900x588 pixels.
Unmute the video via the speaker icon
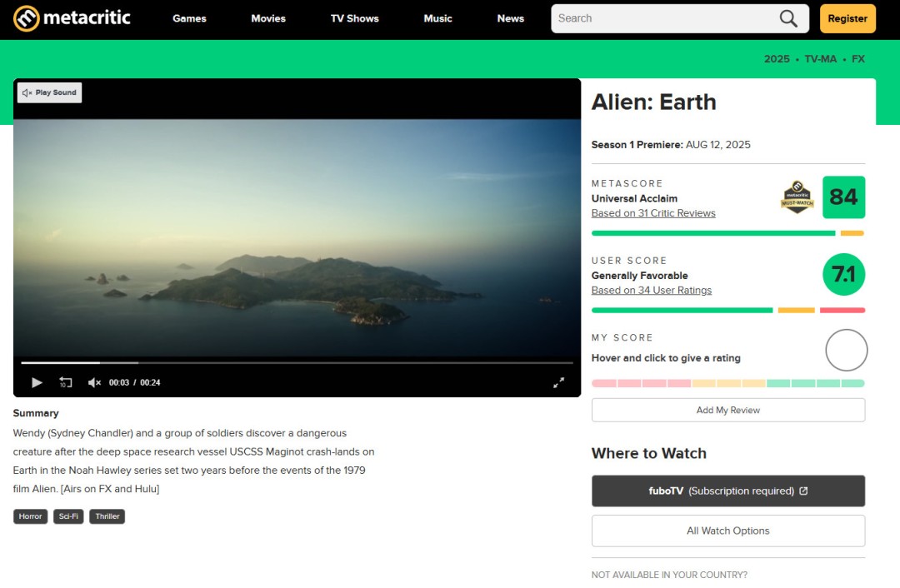(x=94, y=382)
